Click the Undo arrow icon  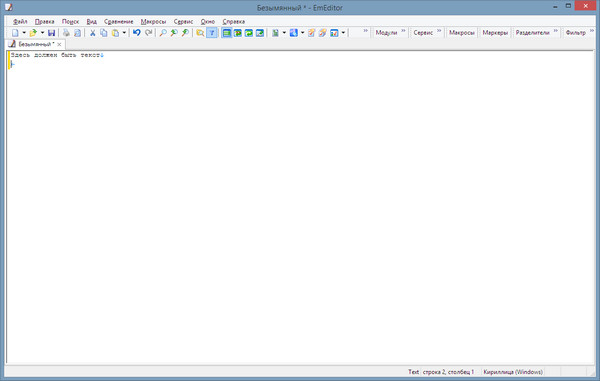pos(137,33)
